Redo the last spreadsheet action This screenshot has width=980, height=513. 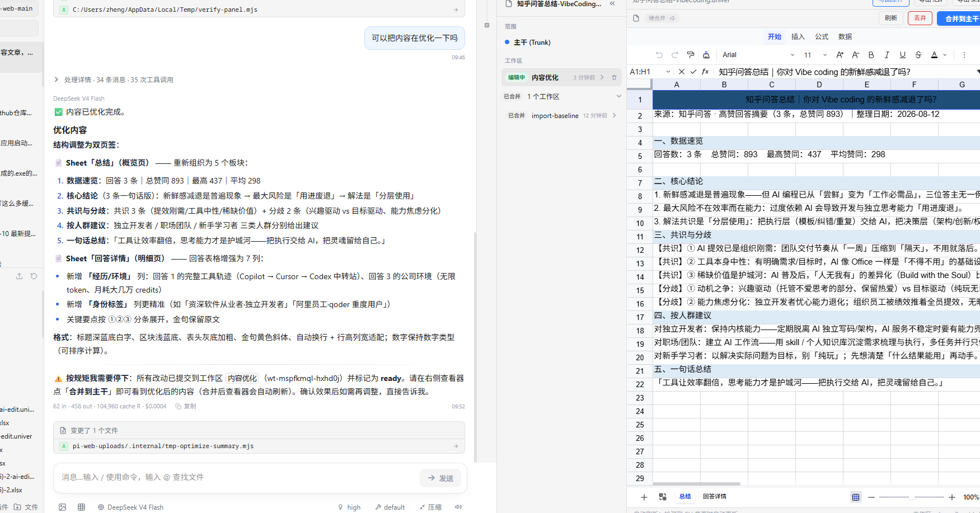pos(675,55)
